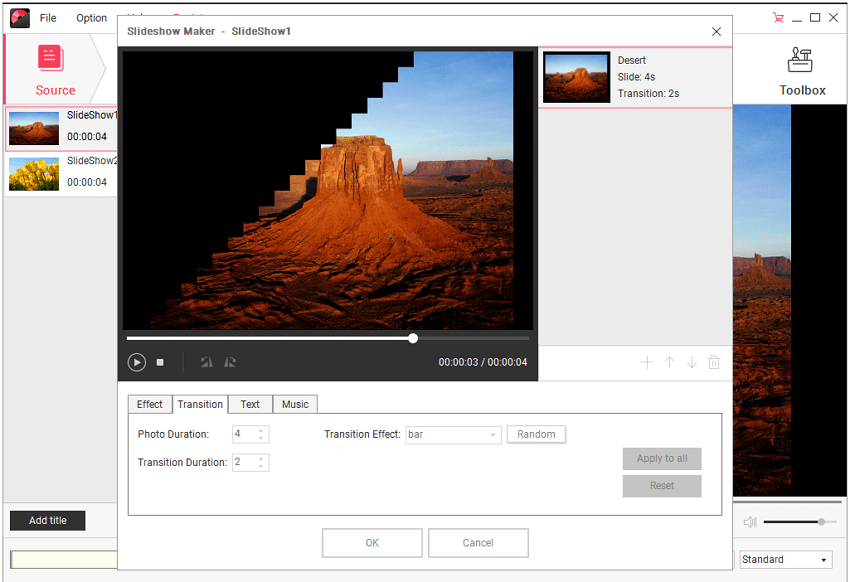
Task: Switch to the Effect tab
Action: tap(150, 404)
